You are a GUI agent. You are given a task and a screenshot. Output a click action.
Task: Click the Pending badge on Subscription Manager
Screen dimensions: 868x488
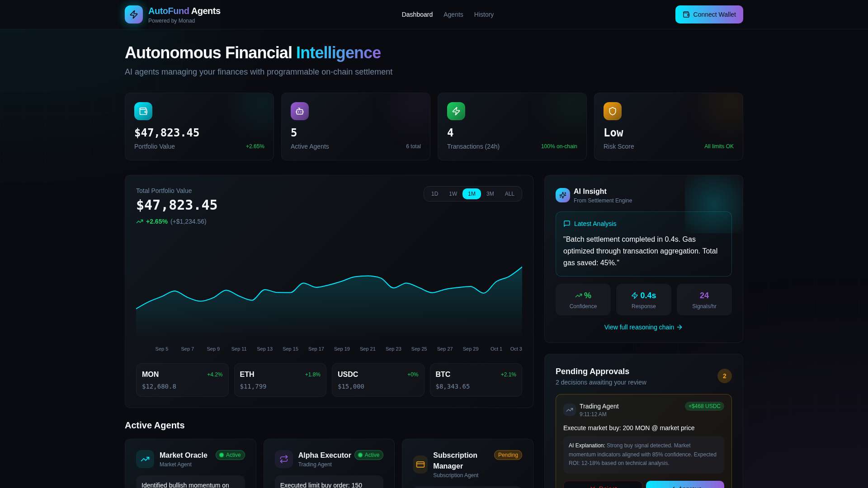[508, 455]
